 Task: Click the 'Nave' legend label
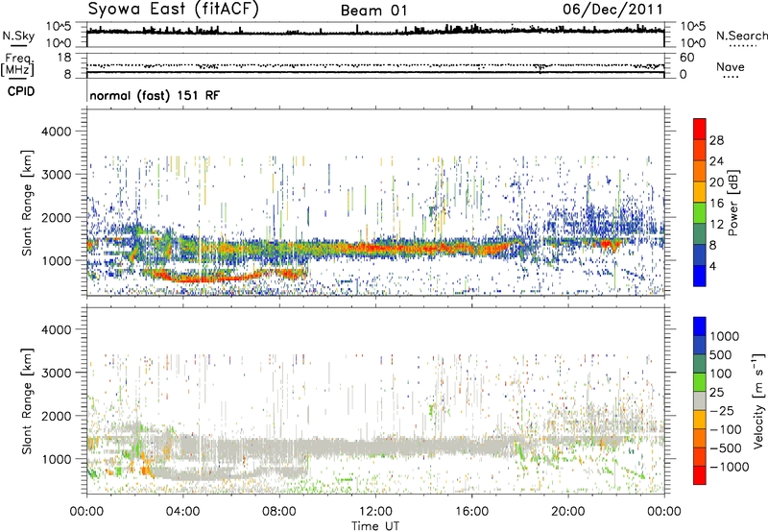[x=731, y=66]
